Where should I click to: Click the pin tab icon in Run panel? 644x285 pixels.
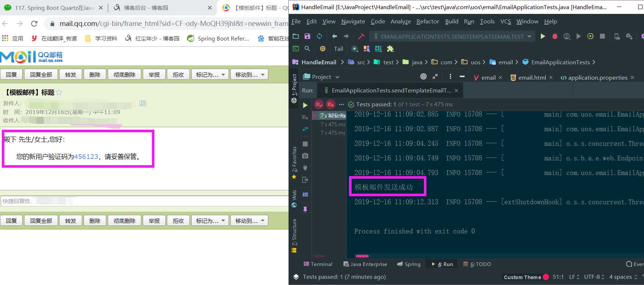tap(305, 209)
